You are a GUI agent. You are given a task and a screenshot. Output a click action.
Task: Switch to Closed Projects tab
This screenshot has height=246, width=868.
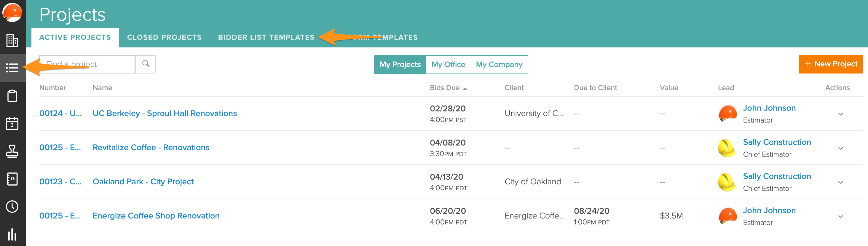point(164,37)
